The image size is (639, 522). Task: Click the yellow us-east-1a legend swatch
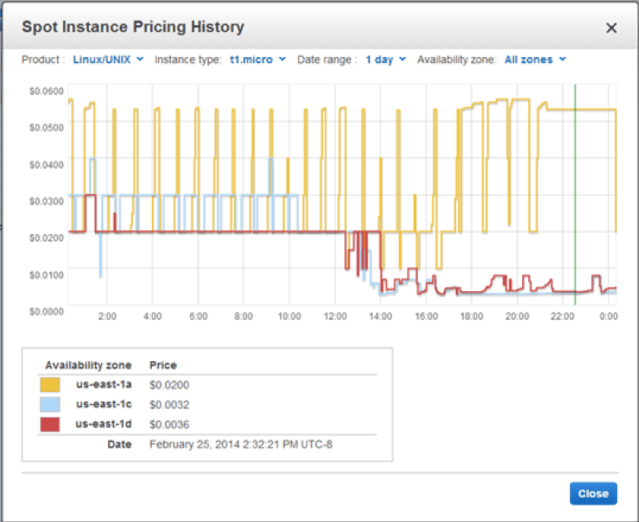(x=50, y=384)
